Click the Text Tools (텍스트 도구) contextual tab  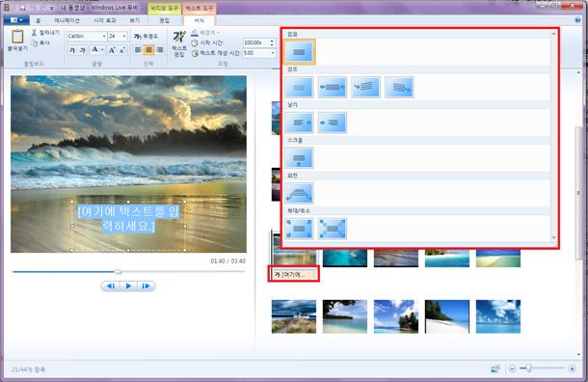click(x=200, y=8)
